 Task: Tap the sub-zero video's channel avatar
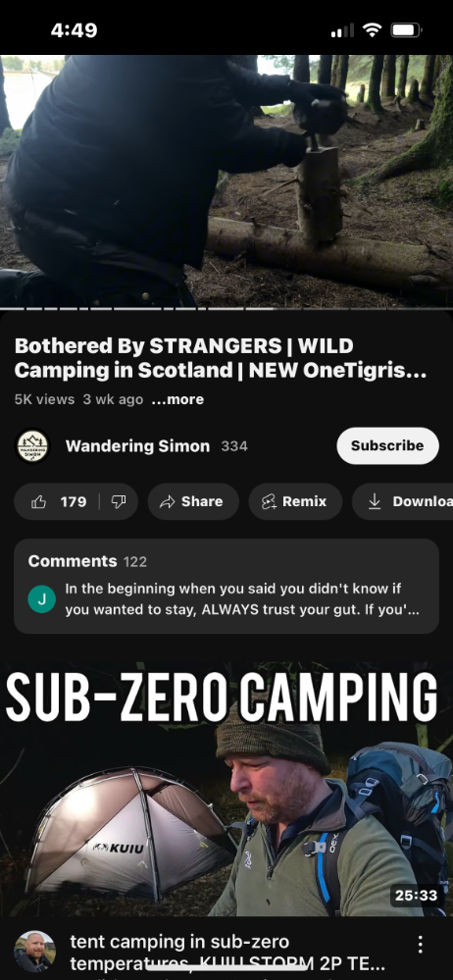click(35, 952)
